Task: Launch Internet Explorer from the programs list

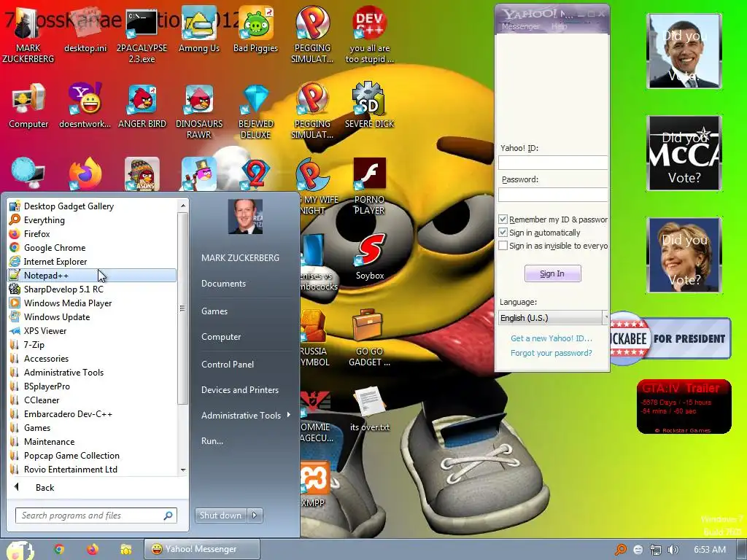Action: (93, 262)
